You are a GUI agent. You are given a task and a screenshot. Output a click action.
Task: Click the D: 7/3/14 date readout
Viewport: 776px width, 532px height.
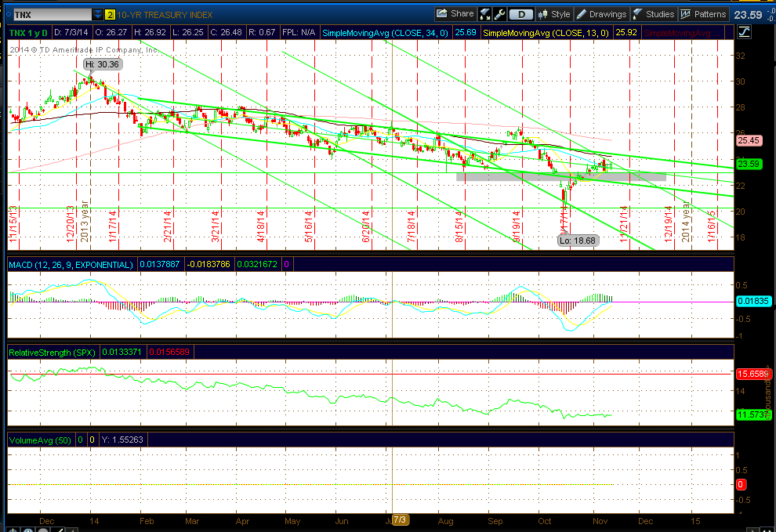[71, 33]
